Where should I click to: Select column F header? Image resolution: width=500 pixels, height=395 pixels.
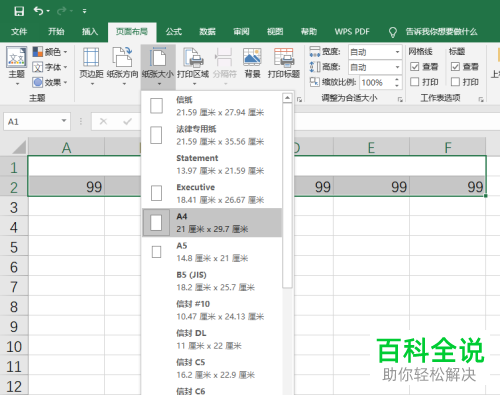tap(448, 147)
